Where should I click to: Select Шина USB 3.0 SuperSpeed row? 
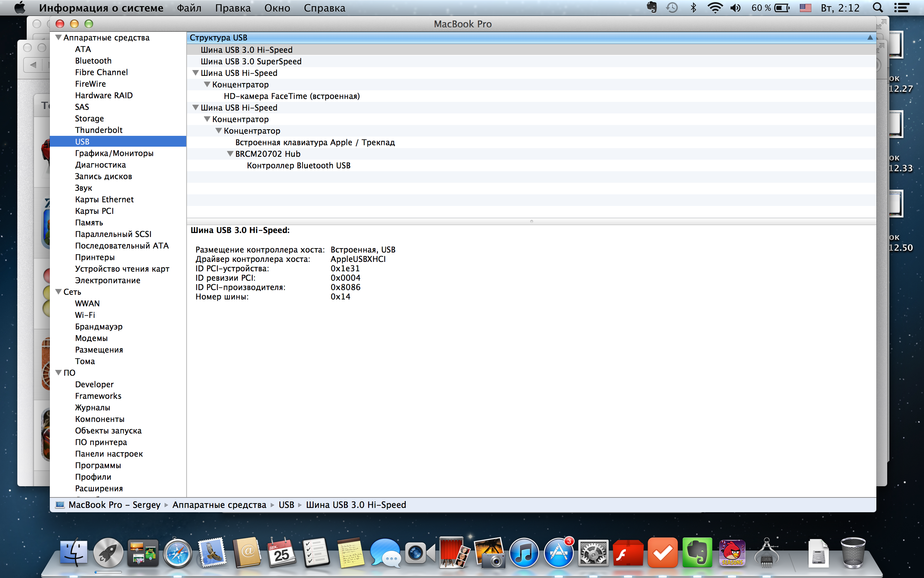(531, 61)
